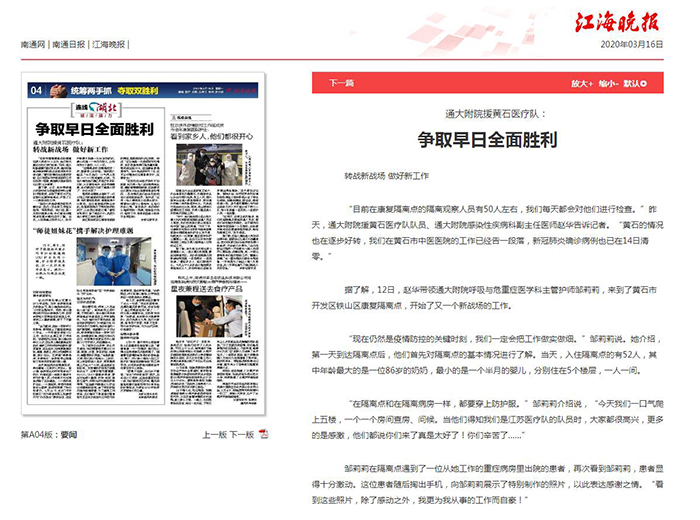Open the 南通日报 link in top navigation
This screenshot has height=520, width=700.
pos(69,45)
